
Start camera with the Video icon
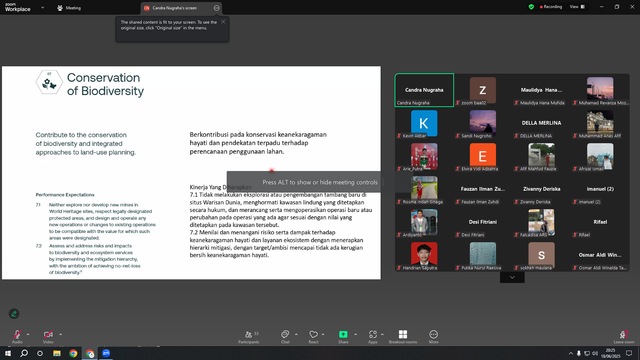point(48,334)
